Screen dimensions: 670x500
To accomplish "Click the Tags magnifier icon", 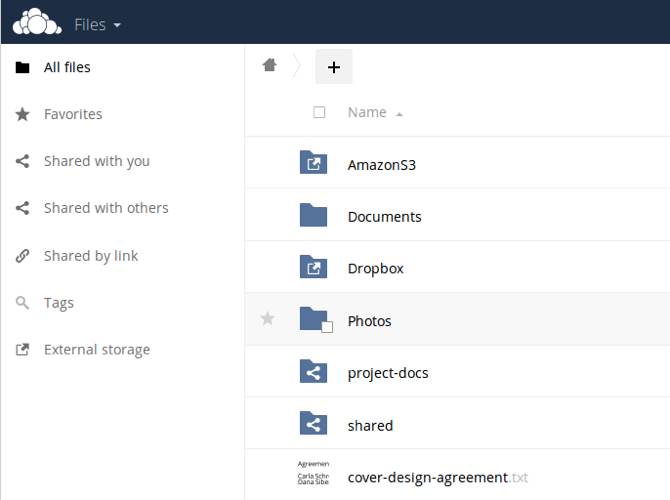I will click(23, 303).
